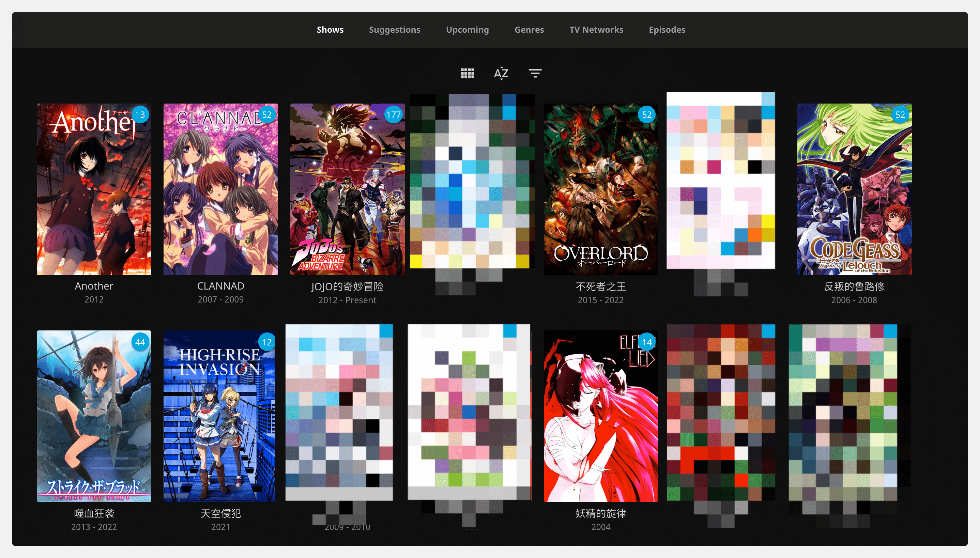Open the 妖精的旋律 title link
The image size is (980, 558).
tap(600, 513)
